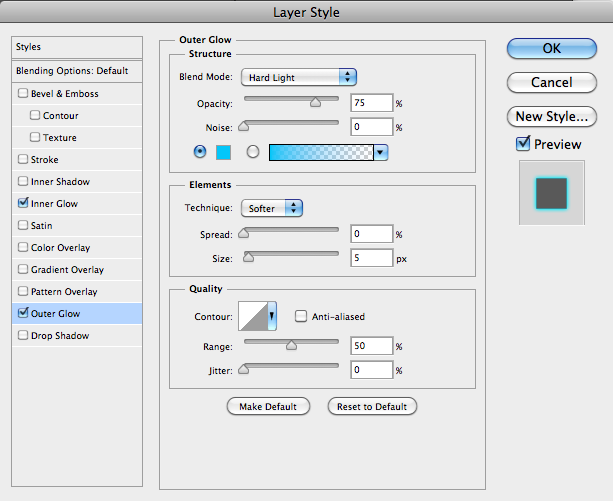613x501 pixels.
Task: Click the Opacity slider handle
Action: point(315,101)
